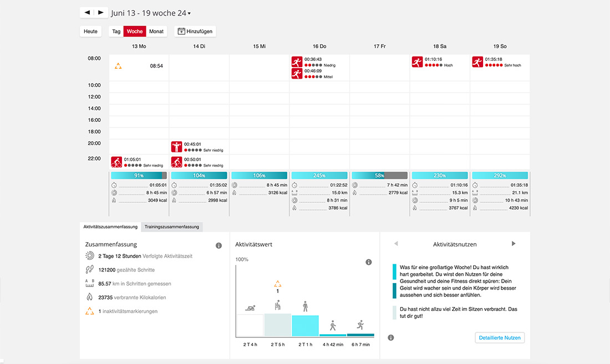Open Tuesday's 00:45:01 strength training icon

click(x=176, y=146)
